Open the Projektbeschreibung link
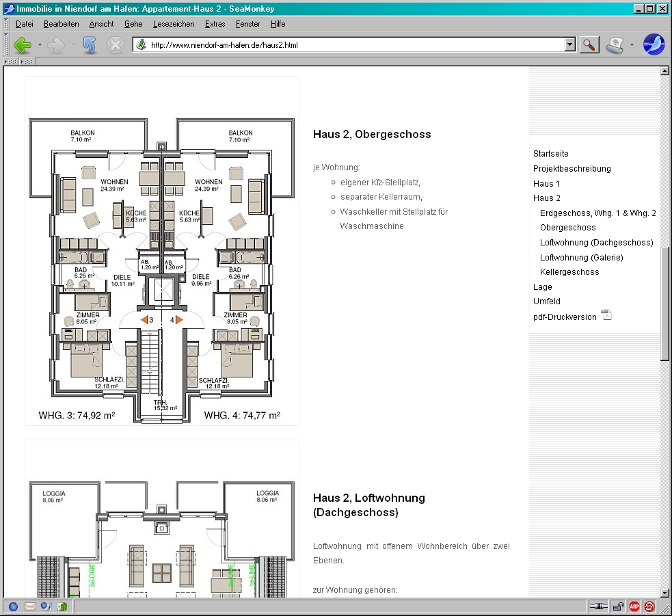This screenshot has width=672, height=616. (572, 169)
